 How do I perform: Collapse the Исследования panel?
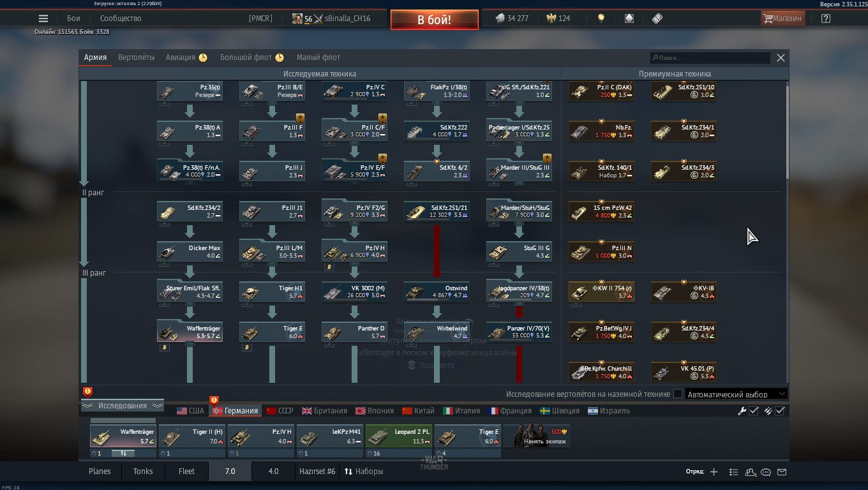tap(123, 406)
